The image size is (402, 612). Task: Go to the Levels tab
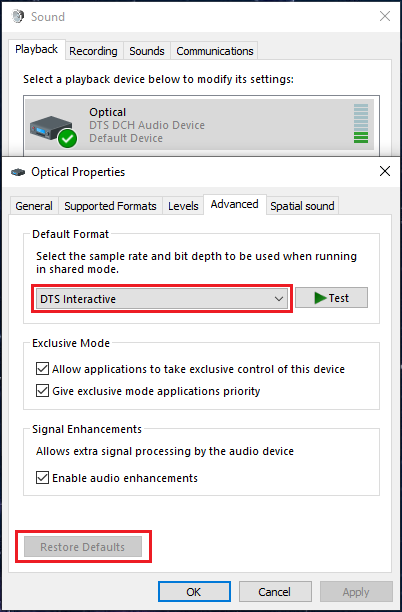pos(183,206)
